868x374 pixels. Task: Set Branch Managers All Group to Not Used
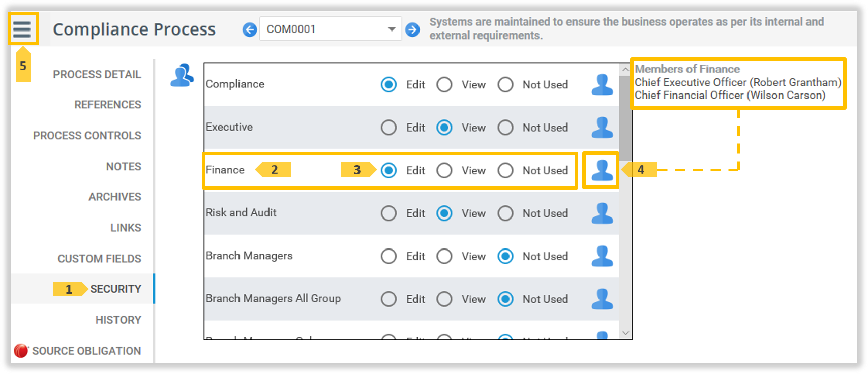click(x=505, y=299)
